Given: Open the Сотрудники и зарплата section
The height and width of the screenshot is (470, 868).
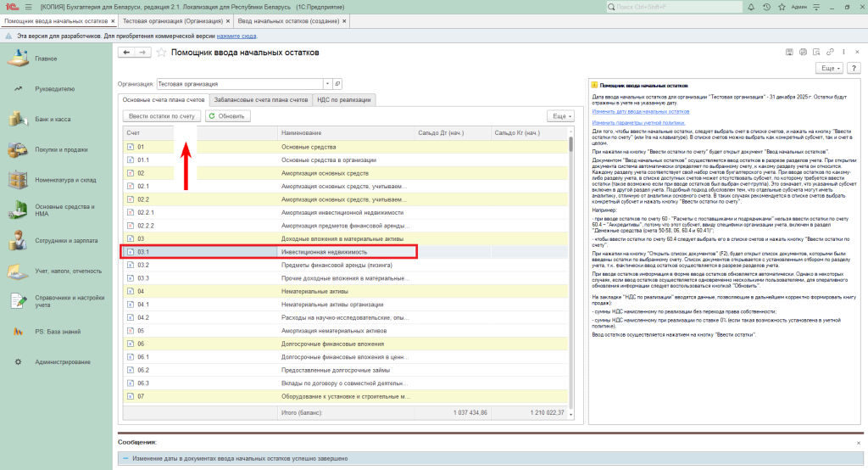Looking at the screenshot, I should click(64, 241).
